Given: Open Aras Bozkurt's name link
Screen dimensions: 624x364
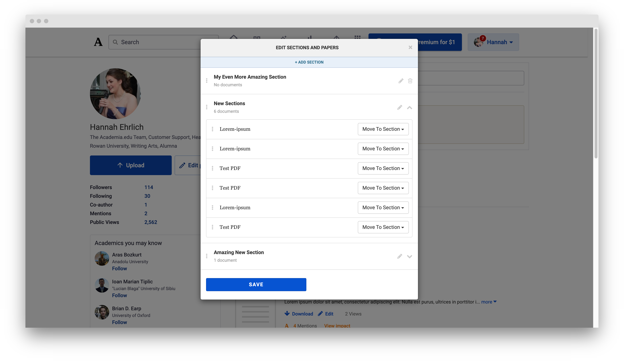Looking at the screenshot, I should 127,255.
